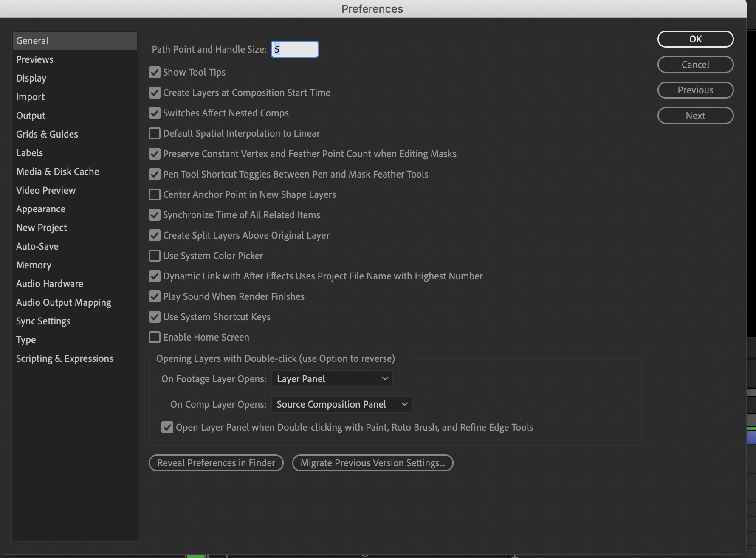Select the Previews category

34,59
